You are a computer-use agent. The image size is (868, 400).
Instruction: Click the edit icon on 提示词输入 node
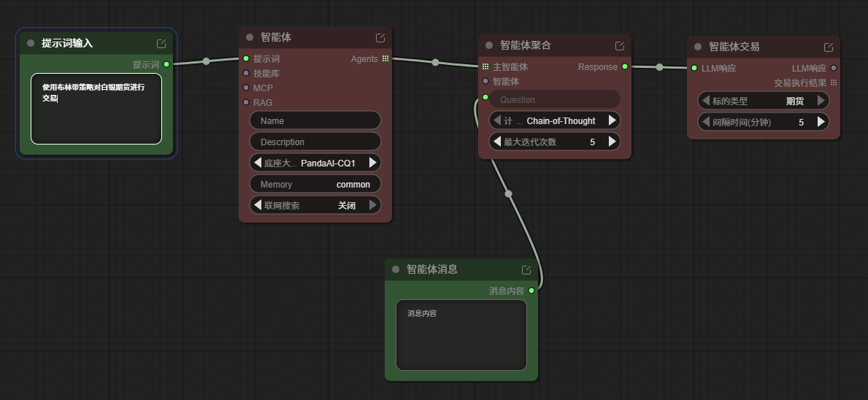[x=161, y=44]
